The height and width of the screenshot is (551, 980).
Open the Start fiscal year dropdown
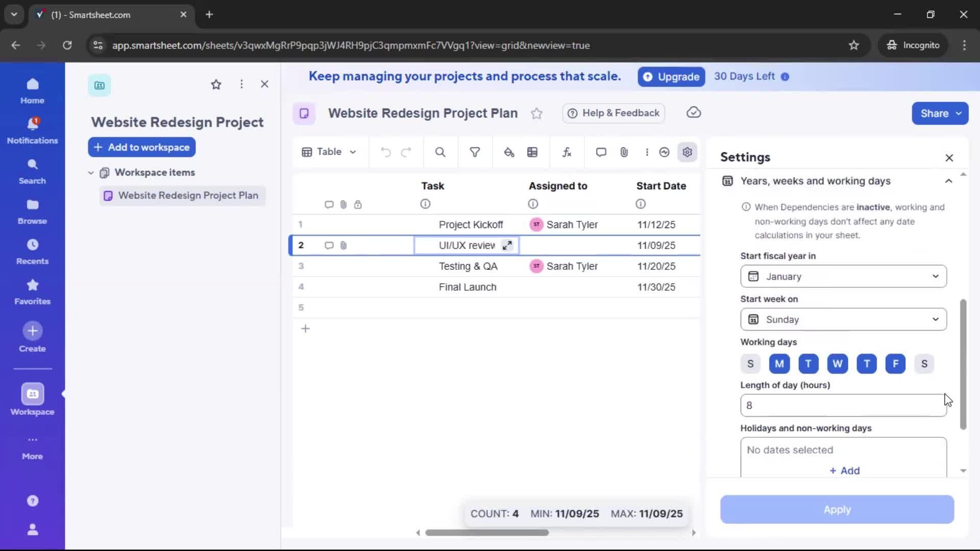[843, 276]
